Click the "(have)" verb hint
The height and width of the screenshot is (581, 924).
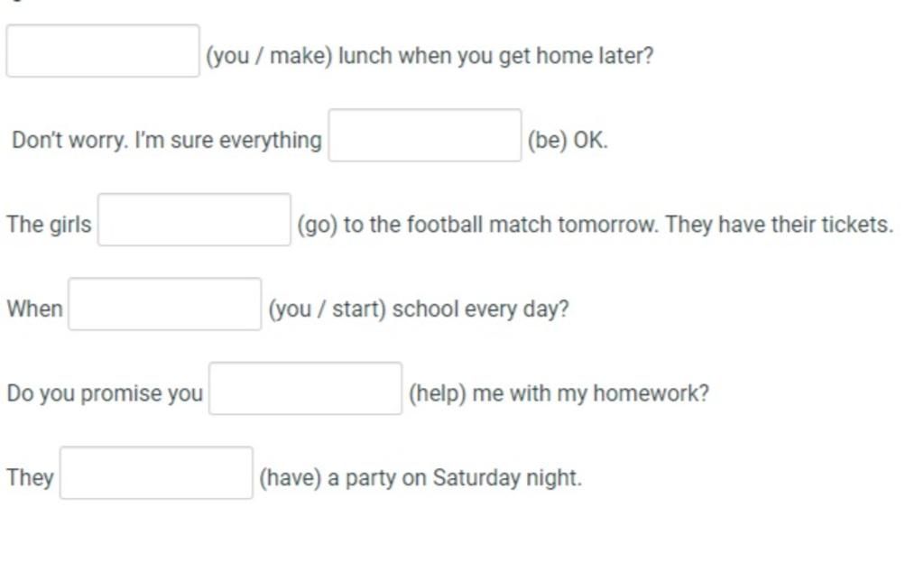click(x=291, y=478)
